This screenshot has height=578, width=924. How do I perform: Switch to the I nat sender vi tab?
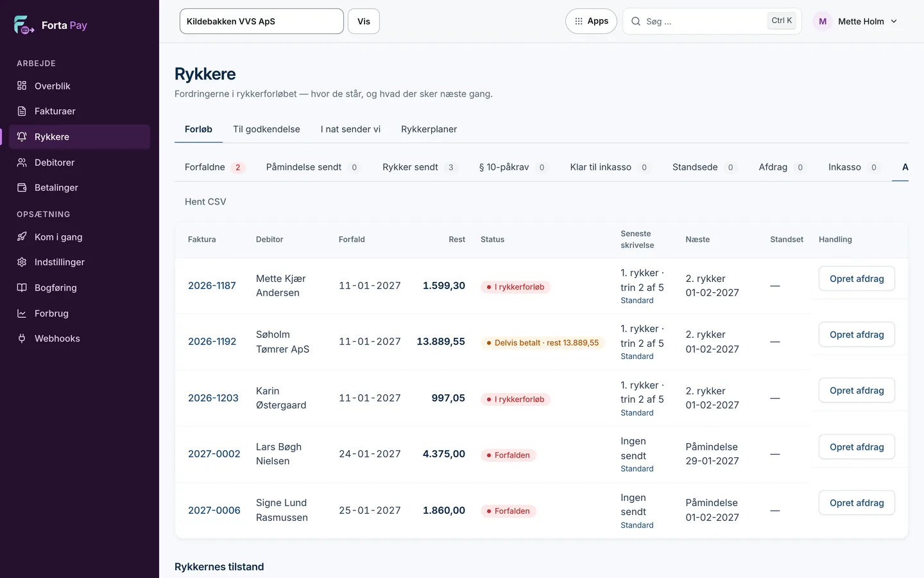point(350,129)
